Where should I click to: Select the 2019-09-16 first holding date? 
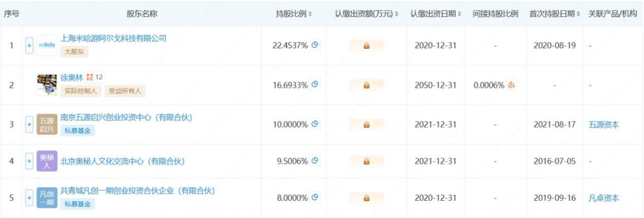point(555,199)
